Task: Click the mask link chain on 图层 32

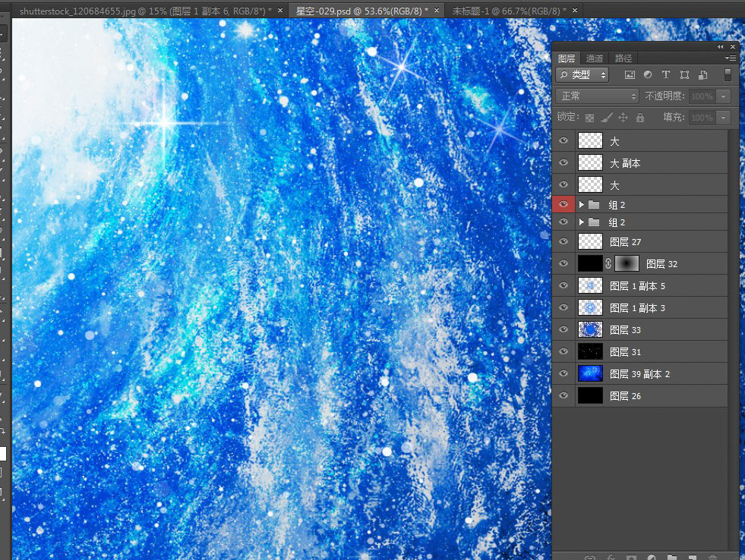Action: pyautogui.click(x=608, y=263)
